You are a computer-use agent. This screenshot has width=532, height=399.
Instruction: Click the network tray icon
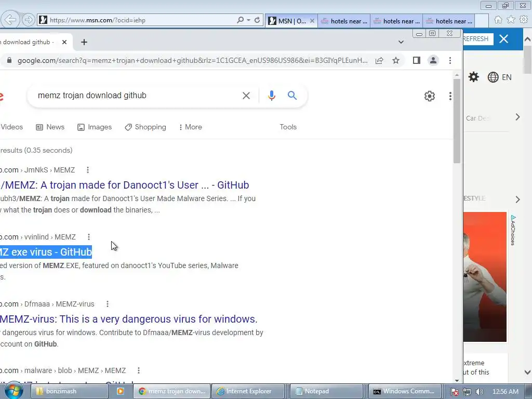(467, 392)
